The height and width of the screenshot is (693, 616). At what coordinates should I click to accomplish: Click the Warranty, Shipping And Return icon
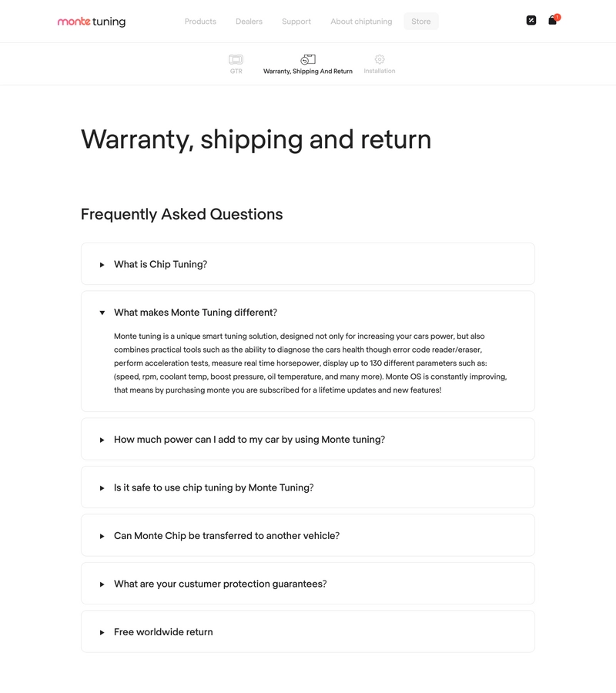pos(308,59)
